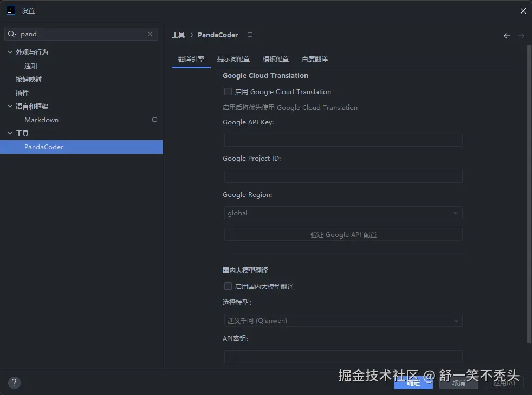
Task: Navigate back with the left arrow
Action: [507, 36]
